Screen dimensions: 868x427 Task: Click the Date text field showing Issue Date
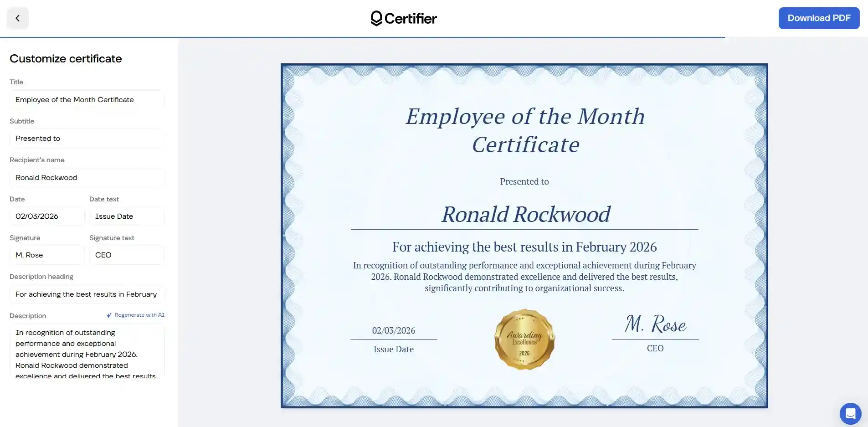click(126, 216)
